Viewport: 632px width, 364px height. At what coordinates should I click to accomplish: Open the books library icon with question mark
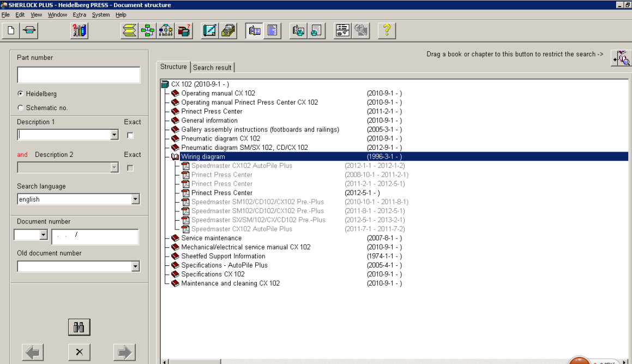pos(80,31)
